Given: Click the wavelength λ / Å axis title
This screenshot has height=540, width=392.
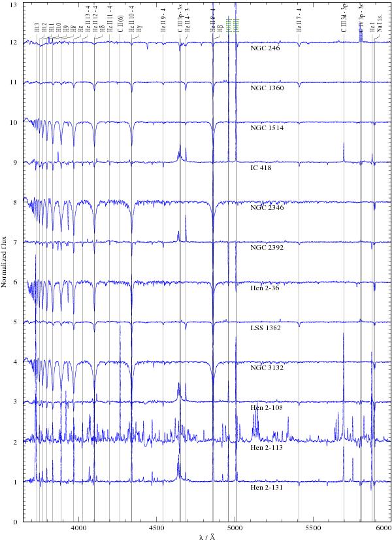Looking at the screenshot, I should coord(207,535).
